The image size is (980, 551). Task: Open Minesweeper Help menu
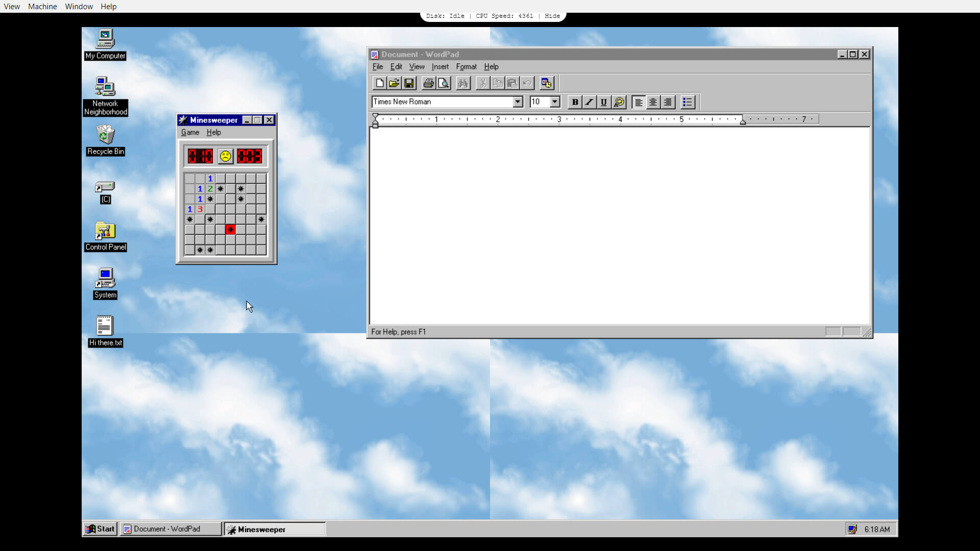click(214, 132)
